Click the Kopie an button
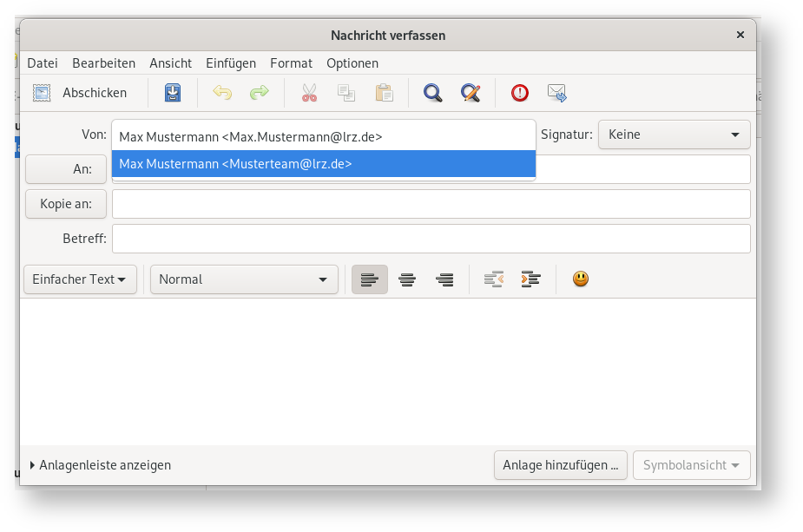 point(66,205)
